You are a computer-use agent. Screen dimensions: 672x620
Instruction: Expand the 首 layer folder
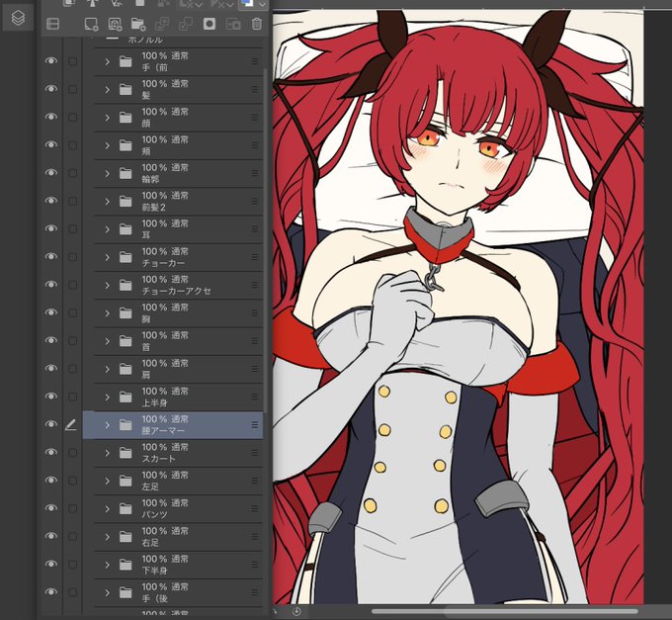(107, 341)
